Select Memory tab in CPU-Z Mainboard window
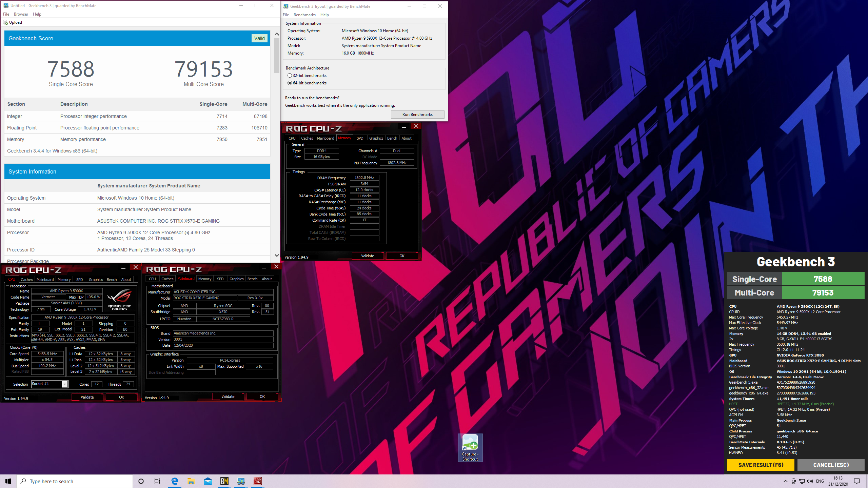 point(204,279)
